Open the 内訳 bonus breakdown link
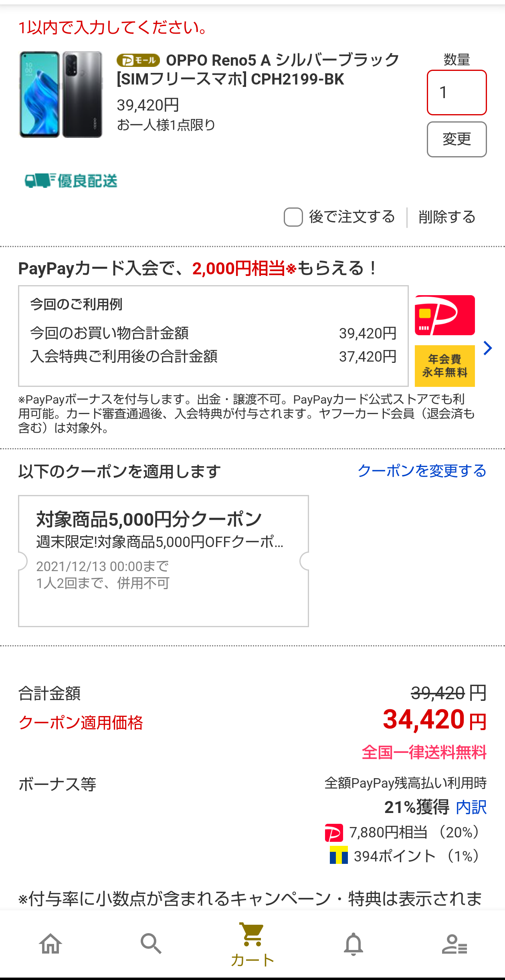The image size is (505, 980). [x=471, y=807]
